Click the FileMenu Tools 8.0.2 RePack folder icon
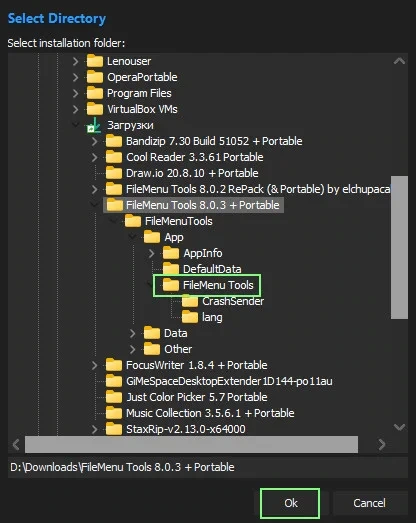 tap(114, 189)
